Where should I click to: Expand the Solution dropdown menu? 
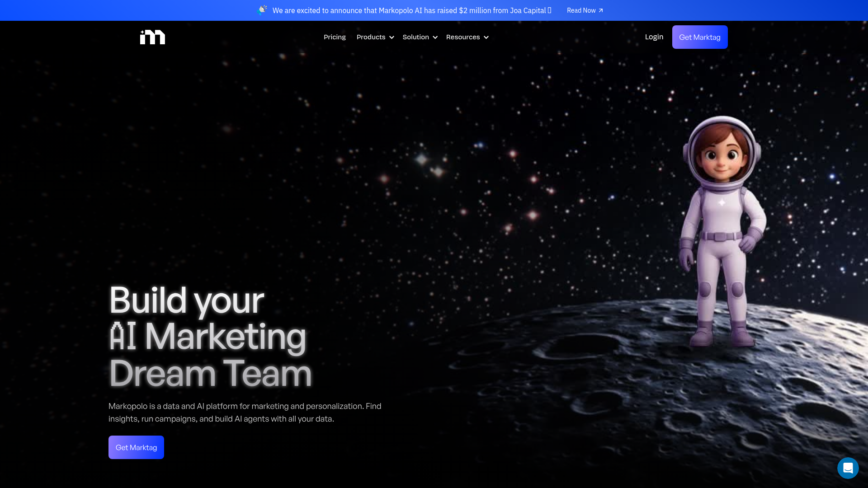[x=420, y=37]
